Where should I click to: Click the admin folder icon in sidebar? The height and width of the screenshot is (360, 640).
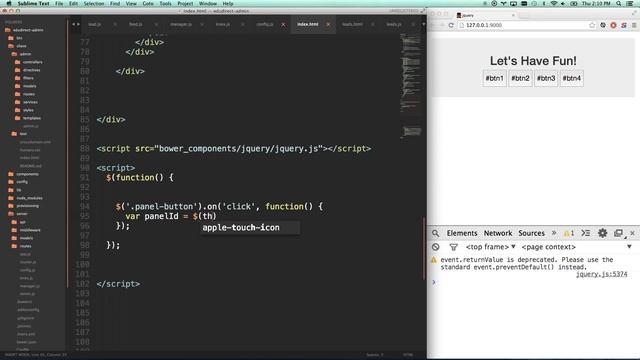point(14,54)
